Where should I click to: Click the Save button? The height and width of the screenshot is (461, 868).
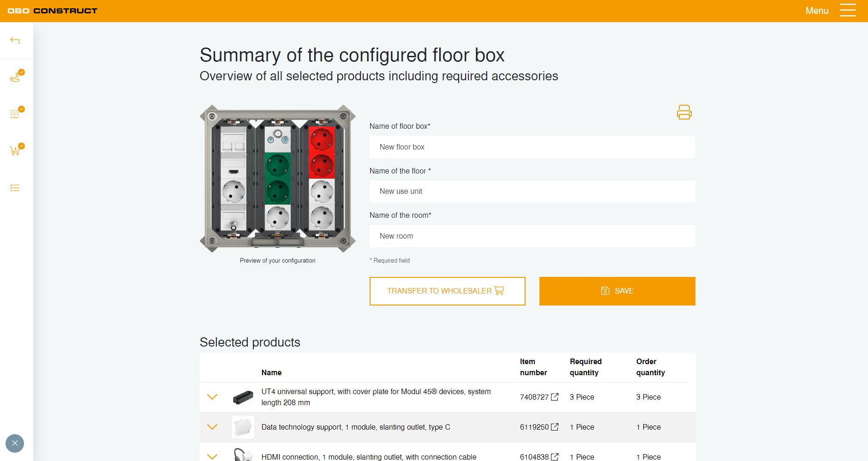coord(617,291)
